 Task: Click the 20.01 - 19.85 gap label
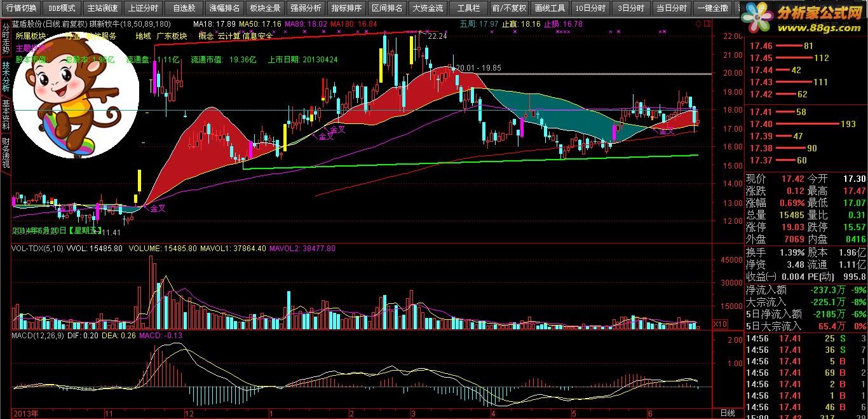[x=478, y=67]
